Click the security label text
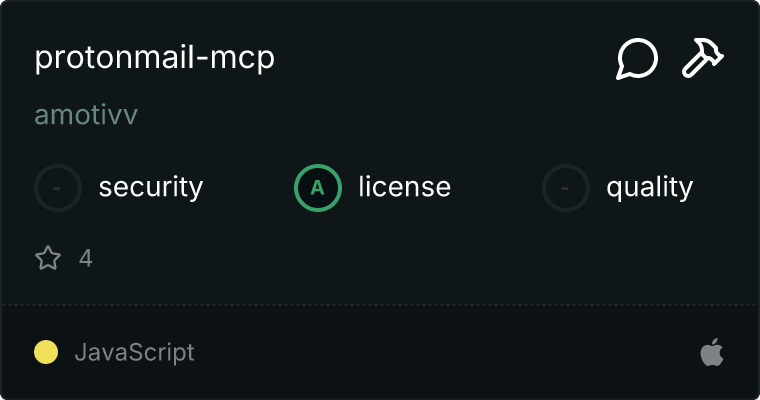Screen dimensions: 760x400 (x=151, y=188)
